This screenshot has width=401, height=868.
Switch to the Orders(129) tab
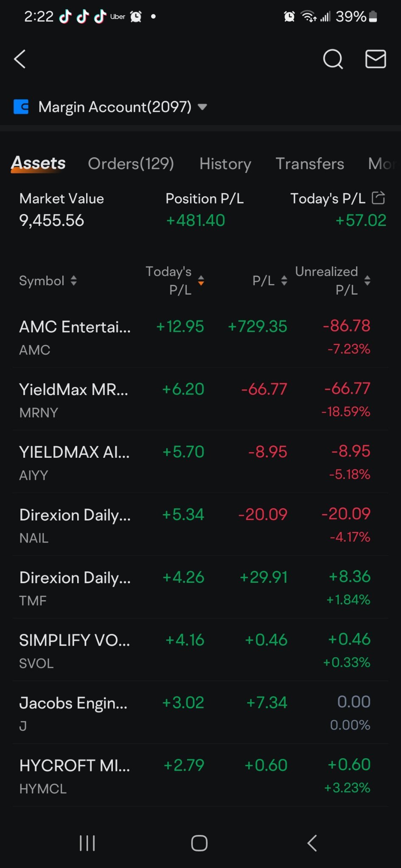pyautogui.click(x=131, y=164)
